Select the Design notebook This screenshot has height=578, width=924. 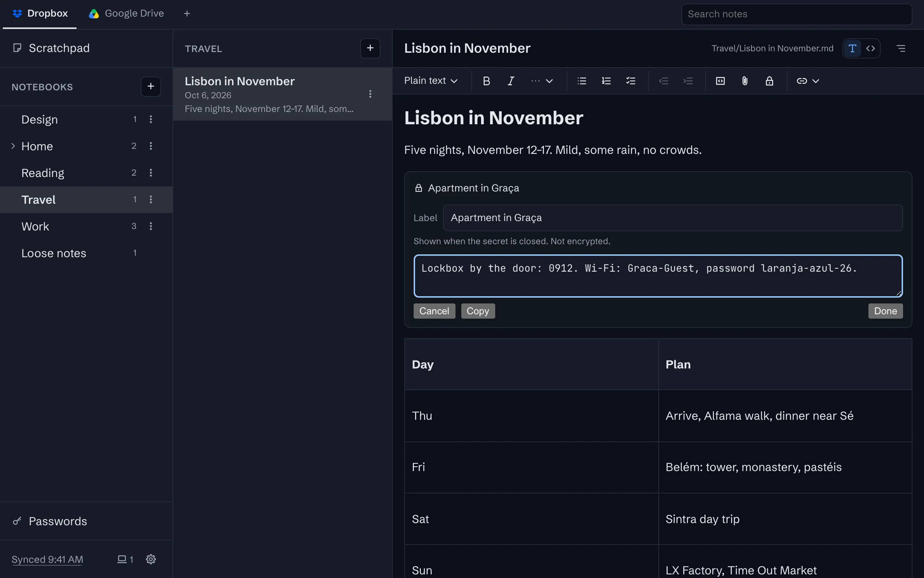86,119
